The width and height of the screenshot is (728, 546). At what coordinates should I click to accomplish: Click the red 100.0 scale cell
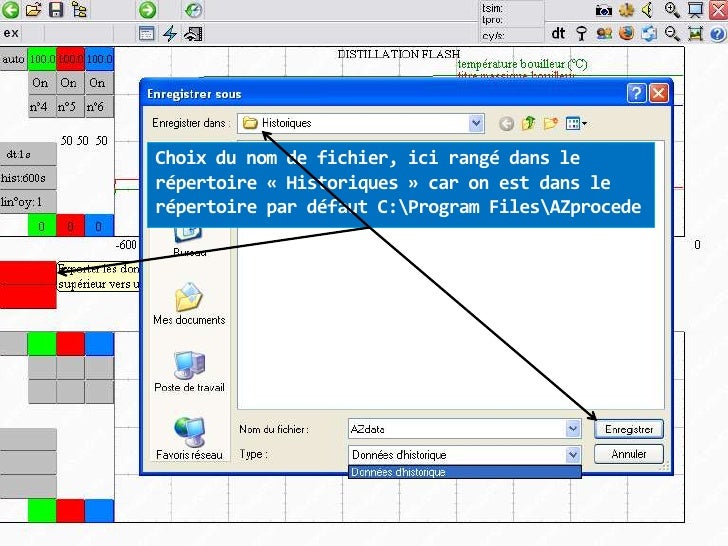tap(71, 59)
